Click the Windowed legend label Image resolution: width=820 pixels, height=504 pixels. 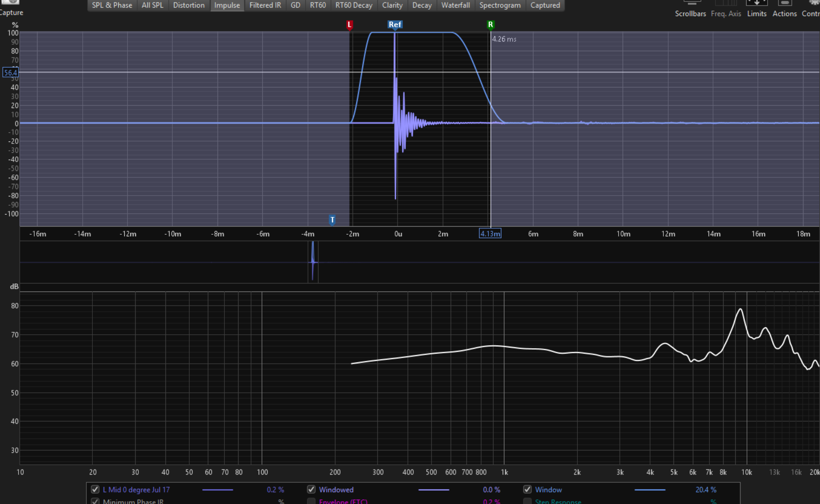[x=336, y=489]
